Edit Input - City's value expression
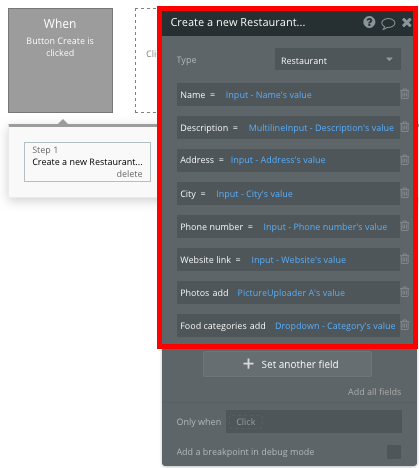This screenshot has height=468, width=419. coord(254,194)
